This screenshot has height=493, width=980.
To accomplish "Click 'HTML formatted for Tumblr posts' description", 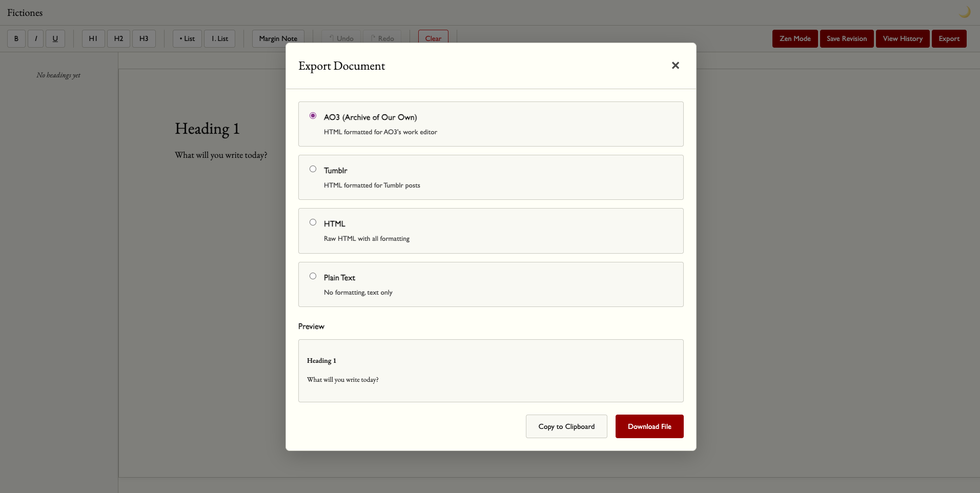I will pyautogui.click(x=372, y=186).
